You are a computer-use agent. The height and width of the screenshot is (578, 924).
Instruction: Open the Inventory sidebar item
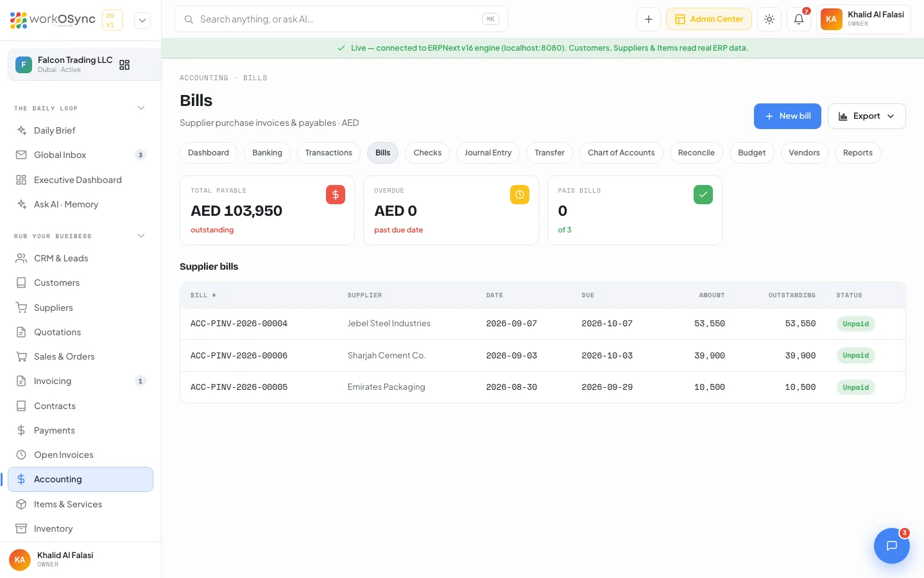pos(80,529)
